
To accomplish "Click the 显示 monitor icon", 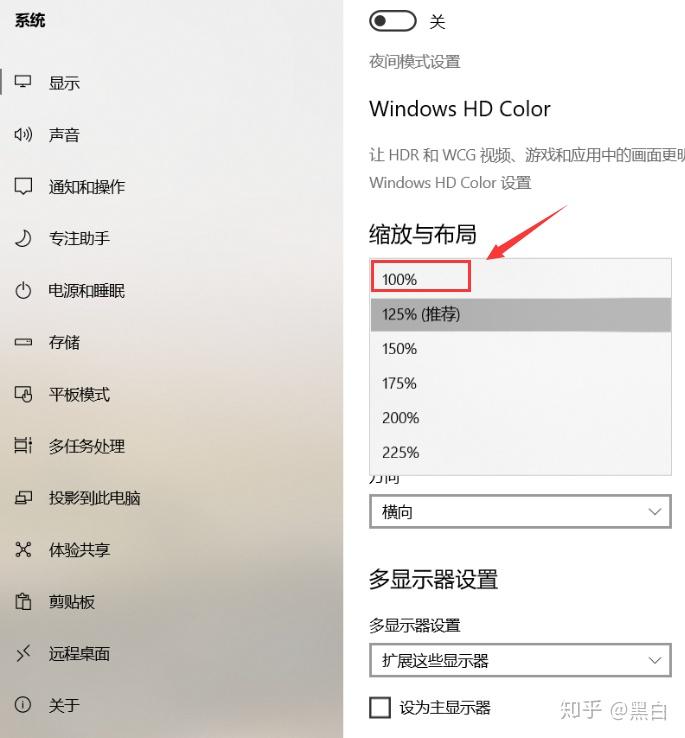I will 23,82.
